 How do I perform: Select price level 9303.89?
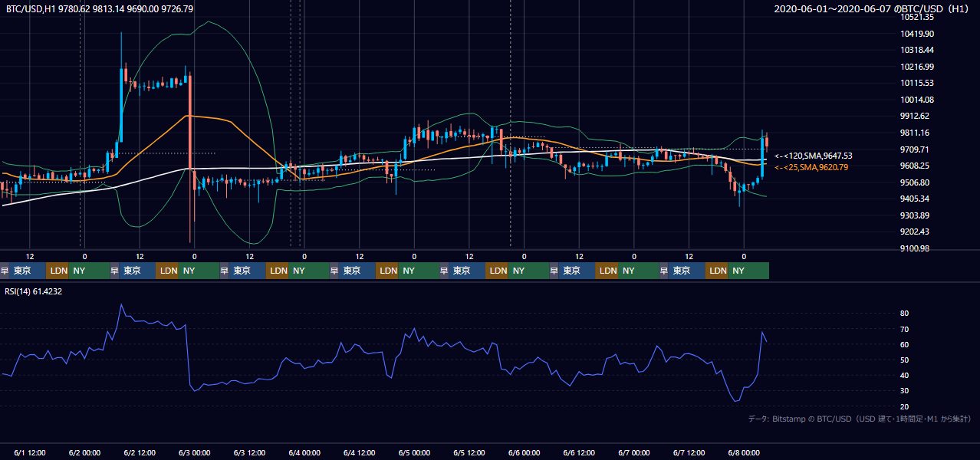[916, 215]
